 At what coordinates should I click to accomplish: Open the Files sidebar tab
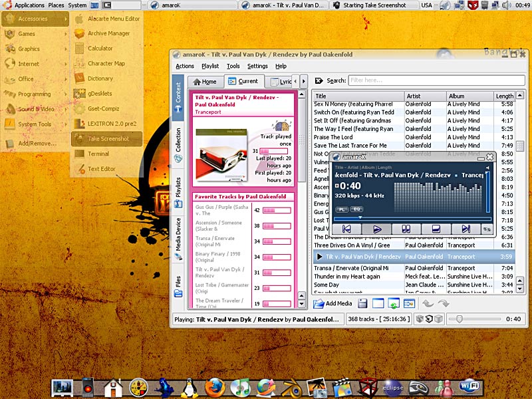(178, 287)
